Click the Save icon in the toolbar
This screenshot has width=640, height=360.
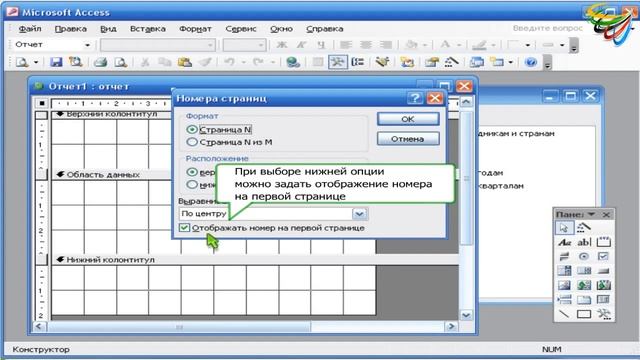[56, 62]
